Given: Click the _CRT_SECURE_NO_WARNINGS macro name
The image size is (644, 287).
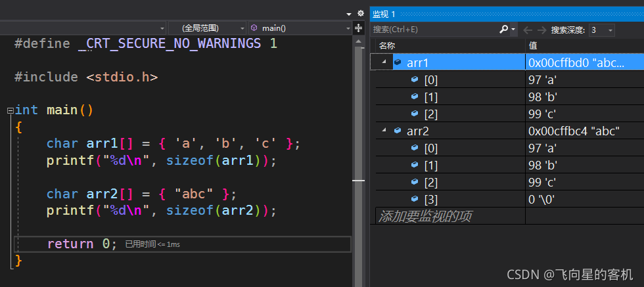Looking at the screenshot, I should tap(170, 43).
